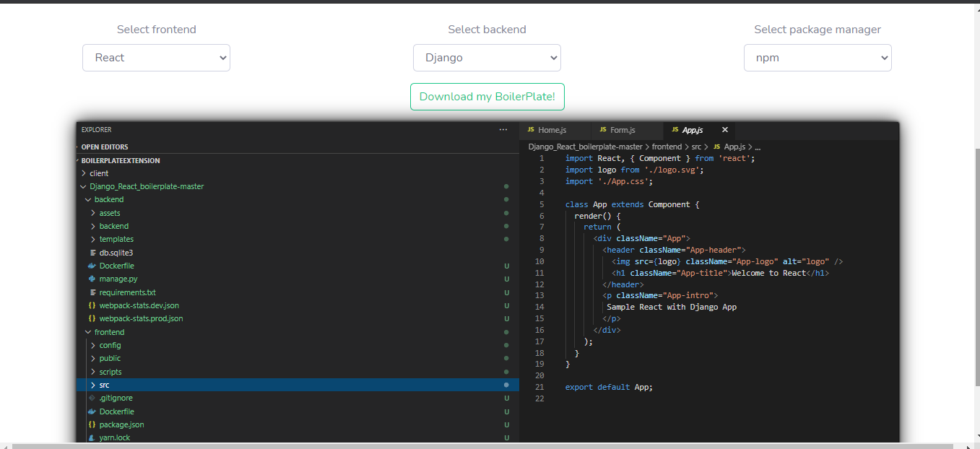This screenshot has width=980, height=449.
Task: Click the frontend breadcrumb segment
Action: pyautogui.click(x=667, y=147)
